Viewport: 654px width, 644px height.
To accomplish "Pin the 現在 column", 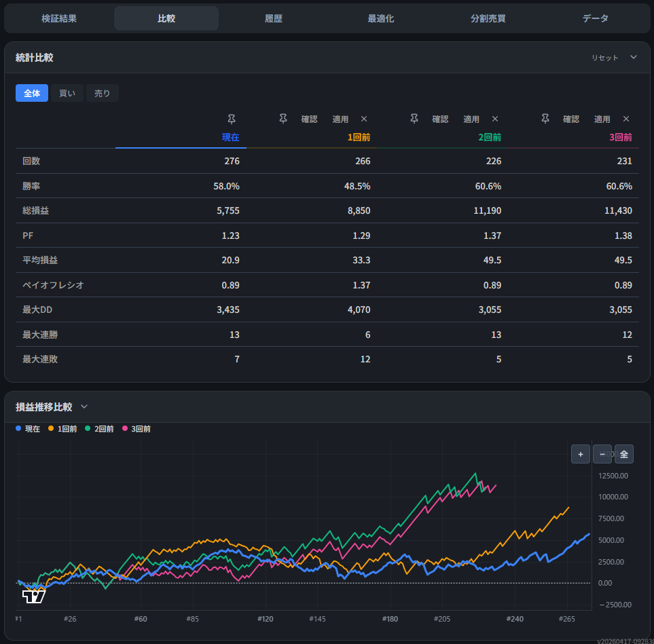I will pyautogui.click(x=232, y=119).
